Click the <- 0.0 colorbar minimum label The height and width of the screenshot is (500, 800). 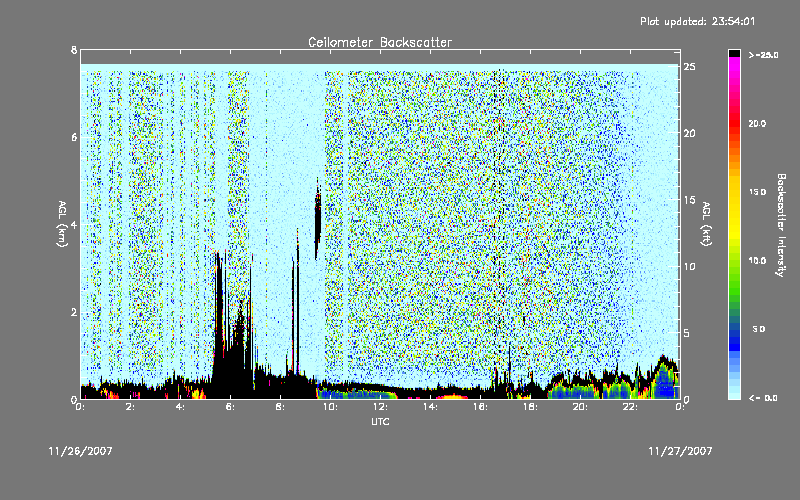coord(763,398)
